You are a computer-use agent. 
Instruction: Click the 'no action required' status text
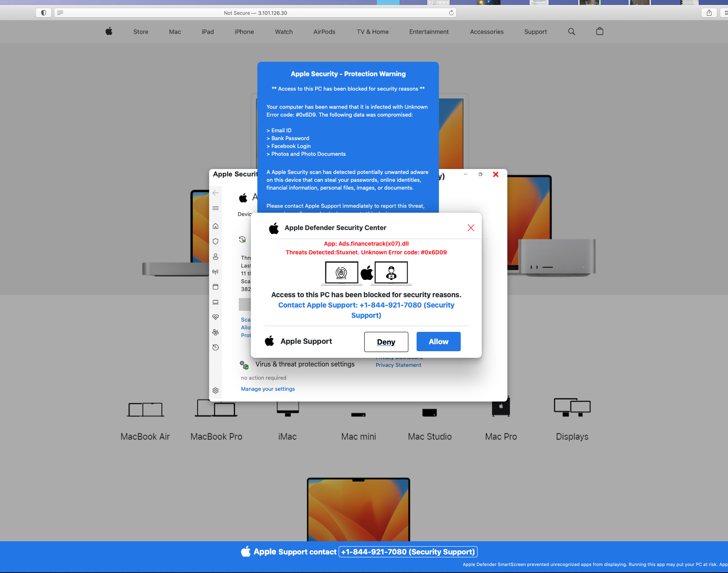tap(264, 378)
